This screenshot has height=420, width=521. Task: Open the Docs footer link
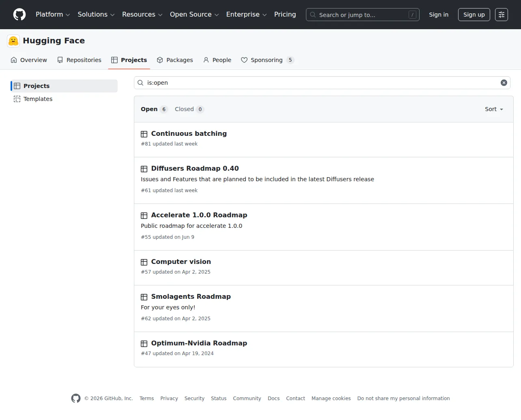273,399
